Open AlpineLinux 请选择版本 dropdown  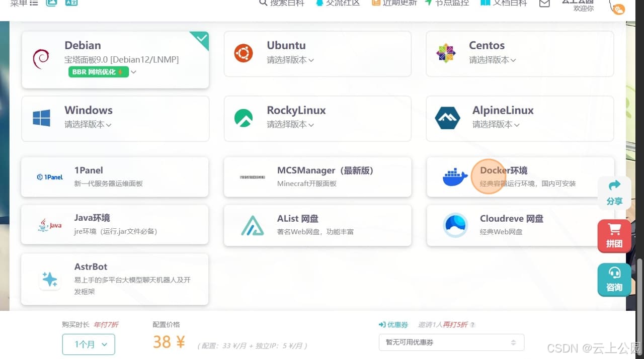tap(496, 124)
